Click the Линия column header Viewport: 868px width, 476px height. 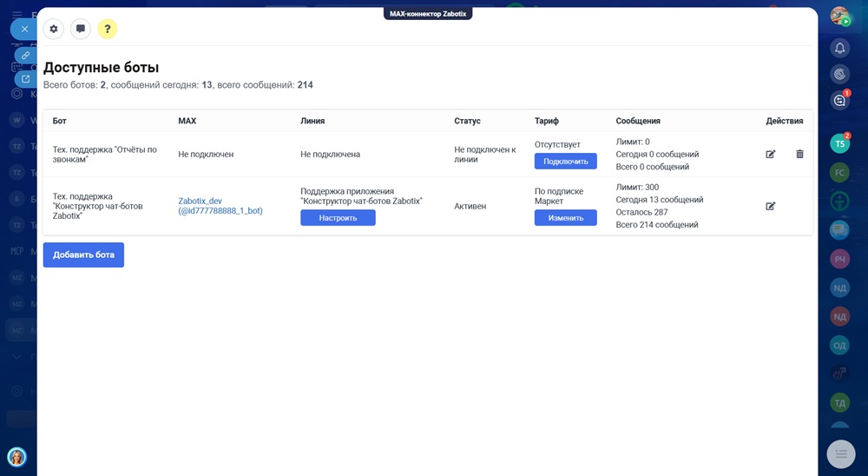click(x=312, y=121)
